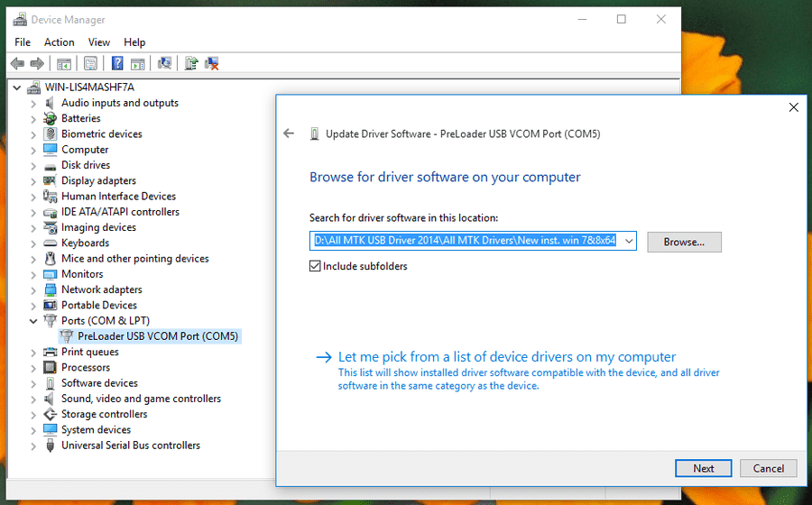Viewport: 812px width, 505px height.
Task: Go back using the wizard's back arrow
Action: (289, 133)
